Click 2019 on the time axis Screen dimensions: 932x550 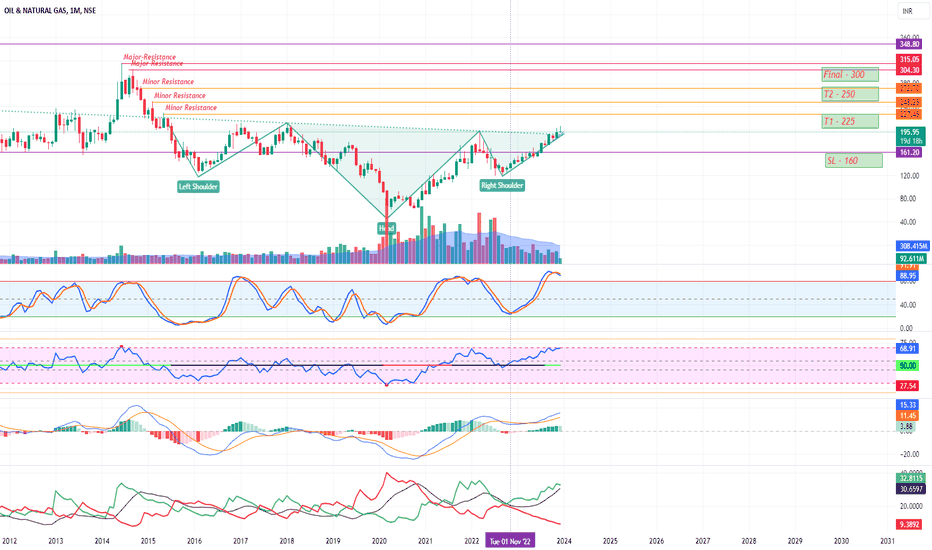click(333, 541)
